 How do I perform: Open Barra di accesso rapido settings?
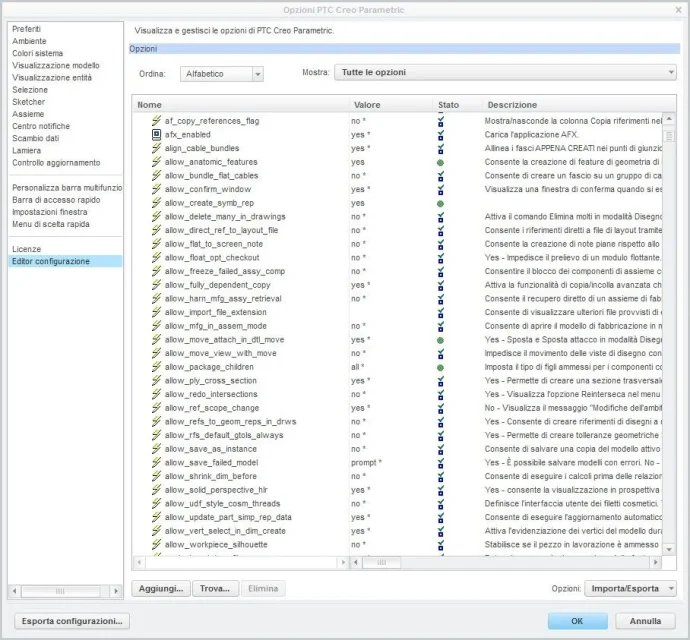[56, 200]
